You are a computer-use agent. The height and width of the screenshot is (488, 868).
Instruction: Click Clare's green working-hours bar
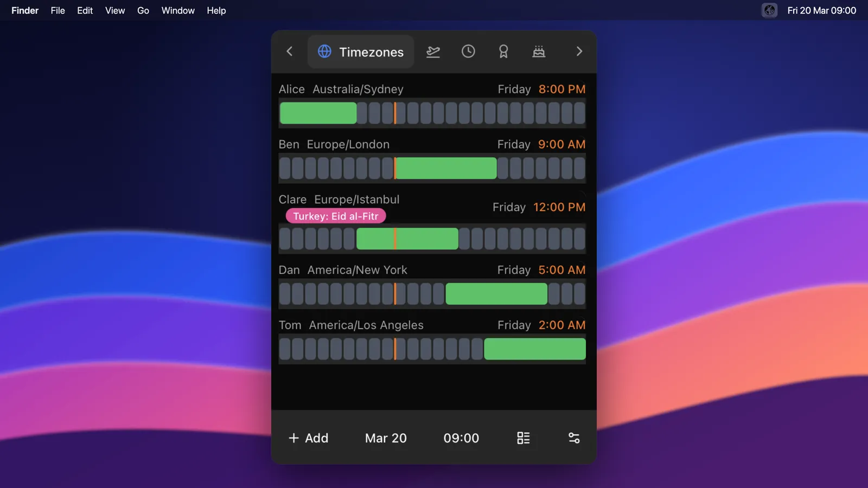point(407,239)
